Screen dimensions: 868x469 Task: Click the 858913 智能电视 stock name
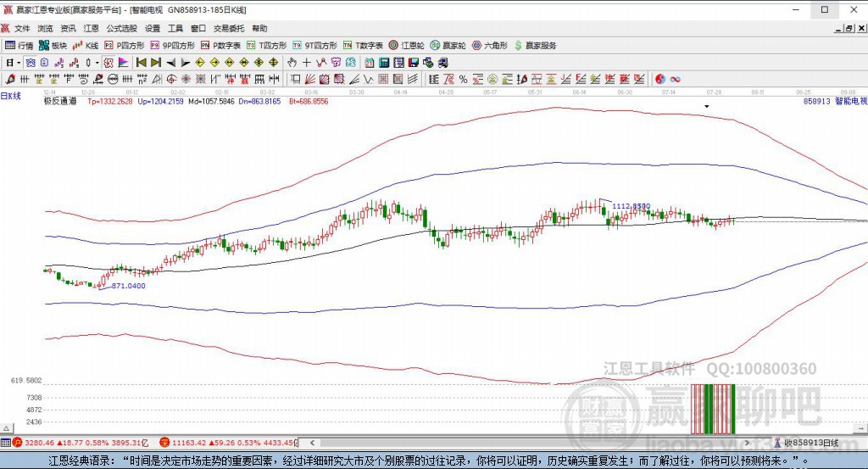835,101
